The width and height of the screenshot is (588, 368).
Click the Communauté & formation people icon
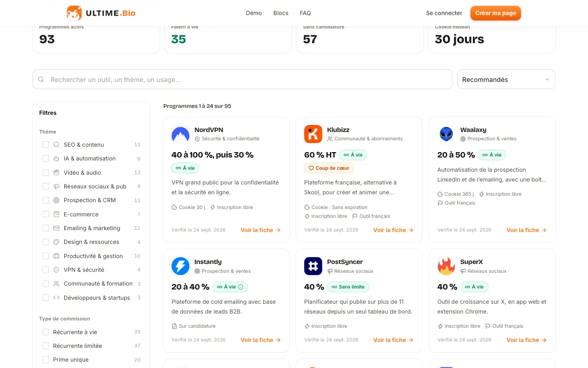[56, 284]
